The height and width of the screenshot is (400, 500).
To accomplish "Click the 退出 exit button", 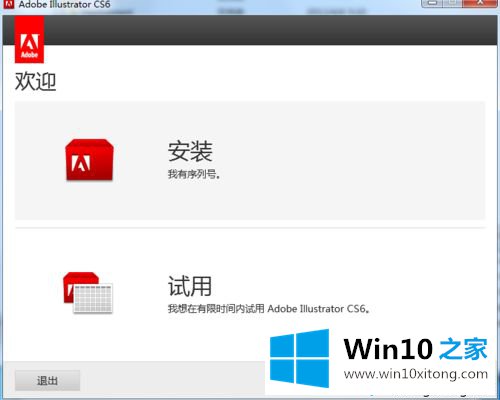I will pyautogui.click(x=47, y=380).
